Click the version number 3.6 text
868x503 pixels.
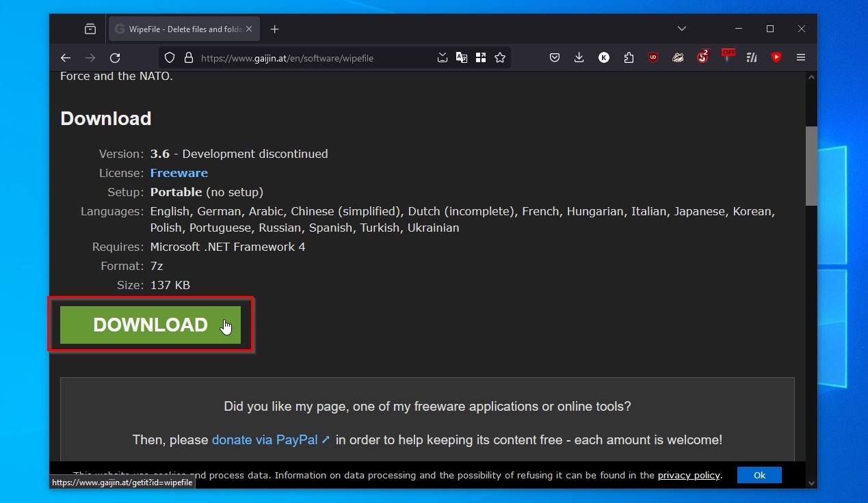pos(160,154)
